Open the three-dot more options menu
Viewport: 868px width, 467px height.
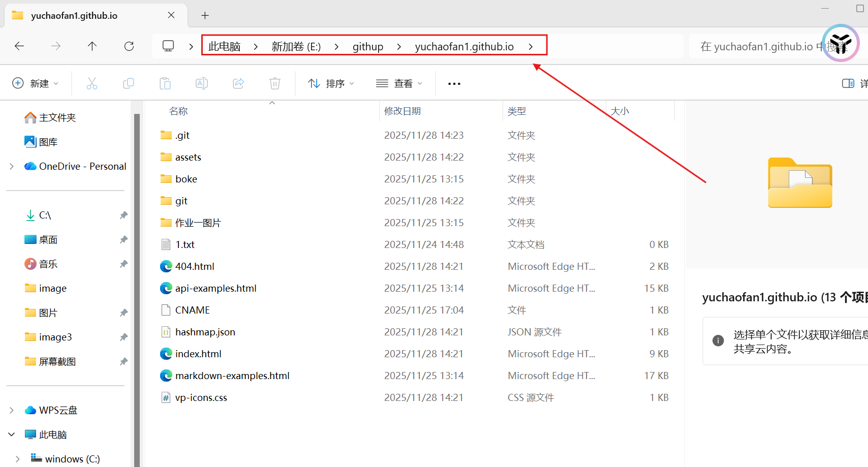point(454,83)
